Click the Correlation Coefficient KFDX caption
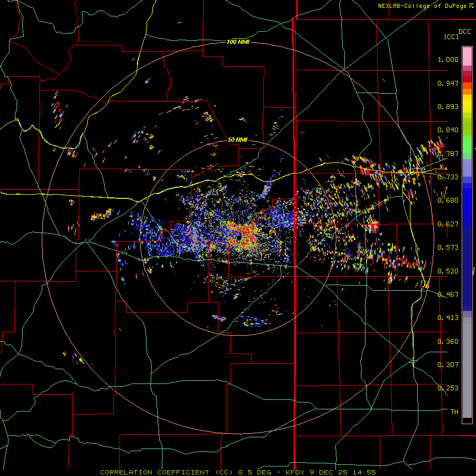The image size is (476, 476). tap(238, 472)
